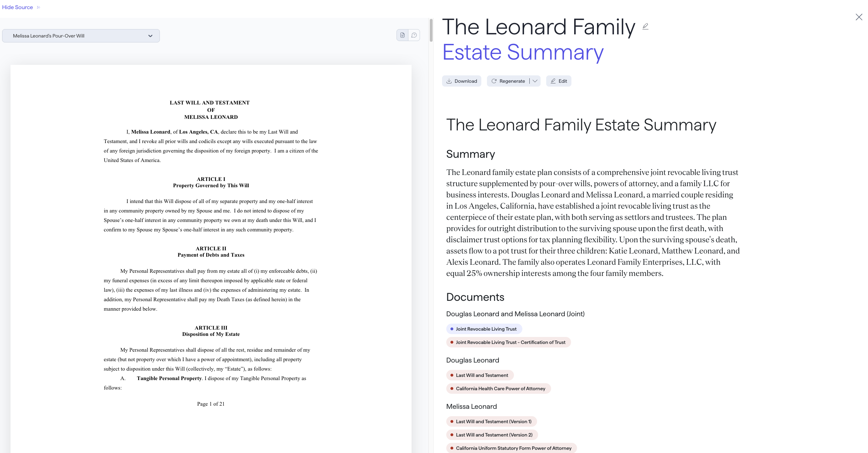Screen dimensions: 868x453
Task: Expand the Regenerate options arrow
Action: pos(535,81)
